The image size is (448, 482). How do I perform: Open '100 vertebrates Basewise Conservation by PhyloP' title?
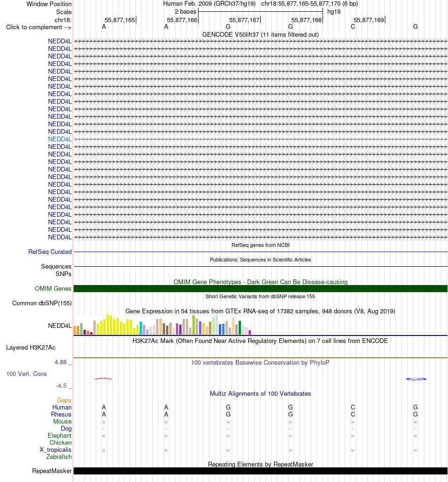coord(260,362)
